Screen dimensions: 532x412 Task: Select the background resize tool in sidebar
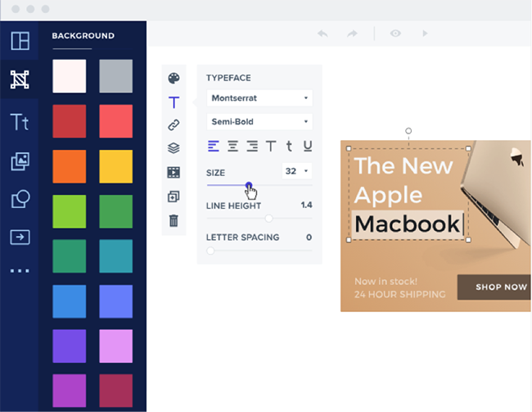tap(20, 79)
